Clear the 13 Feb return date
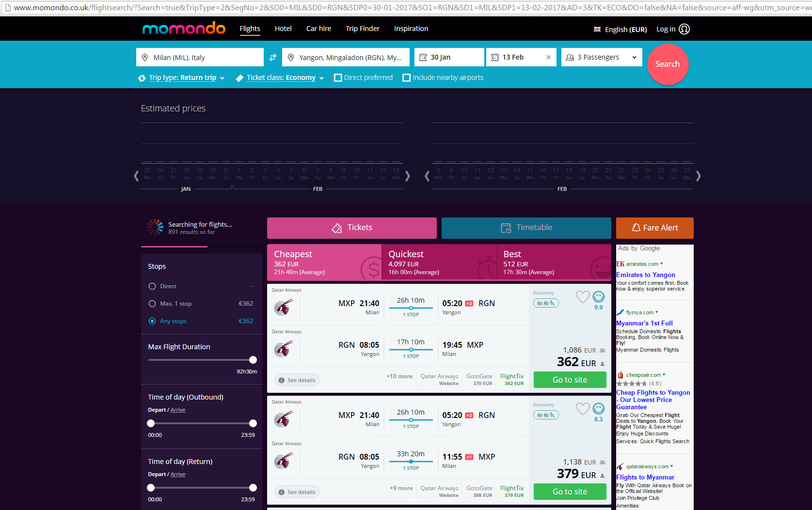 click(548, 57)
